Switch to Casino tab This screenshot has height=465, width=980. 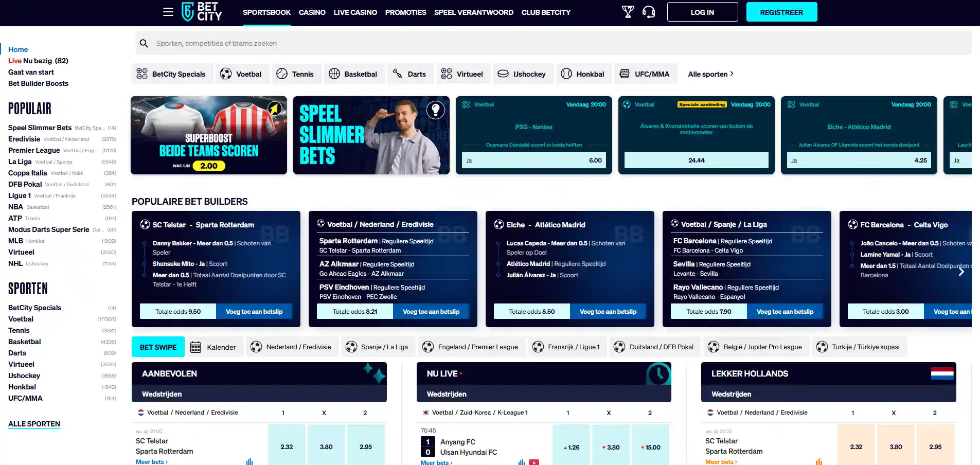tap(312, 12)
